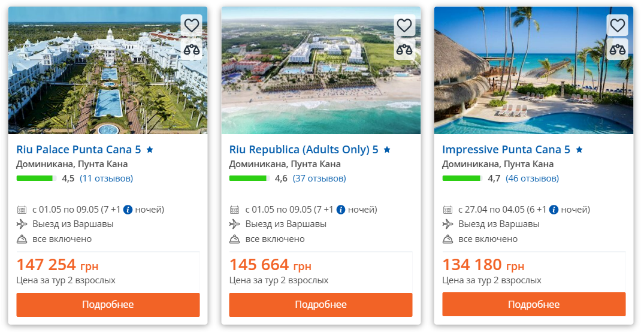The width and height of the screenshot is (644, 333).
Task: Show nights info for Riu Palace tour
Action: click(x=128, y=210)
